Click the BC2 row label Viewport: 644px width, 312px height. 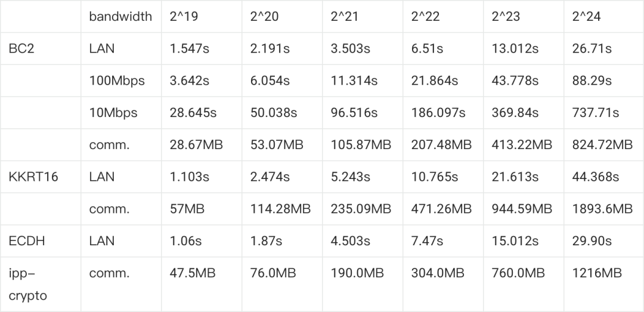[21, 49]
